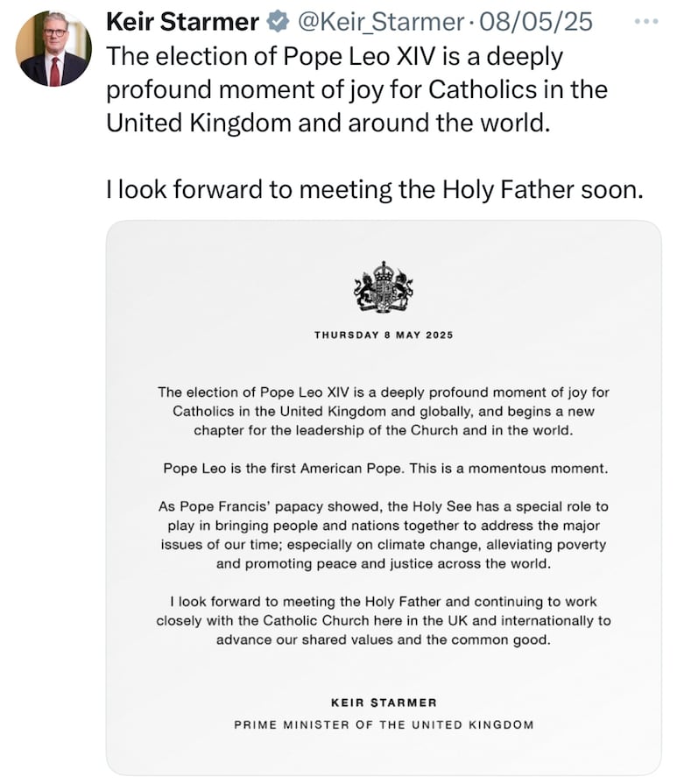Click the paragraph beginning 'As Pope Francis' papacy showed'

coord(384,535)
